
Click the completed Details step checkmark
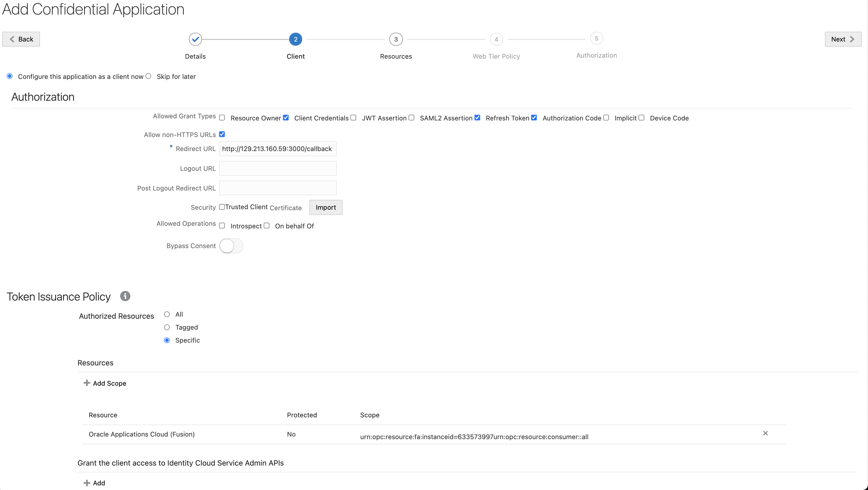tap(195, 39)
